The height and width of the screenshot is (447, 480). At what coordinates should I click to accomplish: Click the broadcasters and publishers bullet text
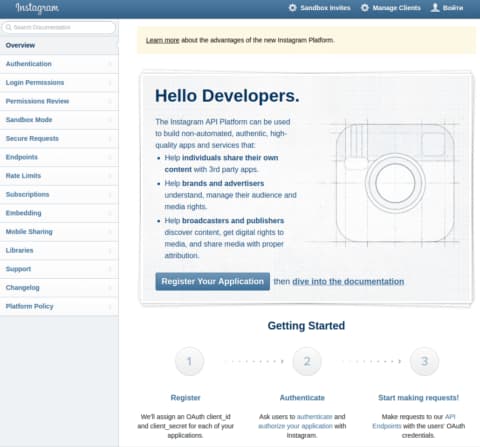(233, 221)
